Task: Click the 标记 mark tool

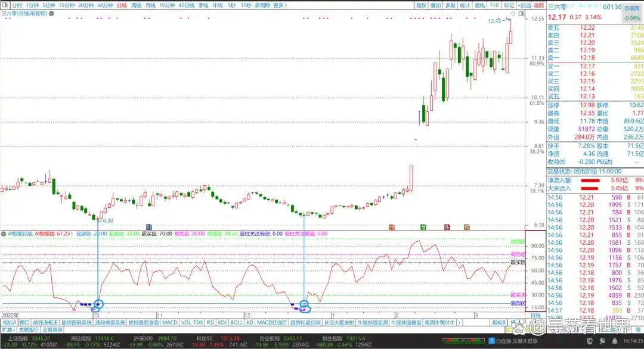Action: point(509,5)
